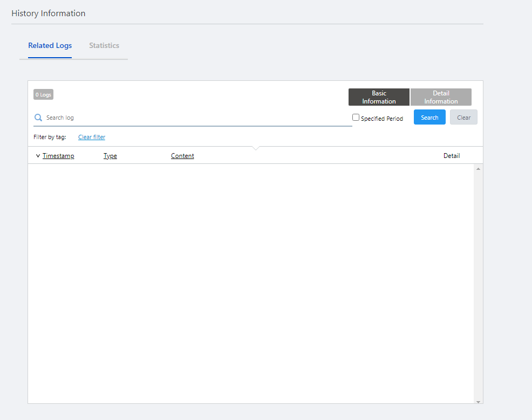532x420 pixels.
Task: Focus the Search log input field
Action: (194, 118)
